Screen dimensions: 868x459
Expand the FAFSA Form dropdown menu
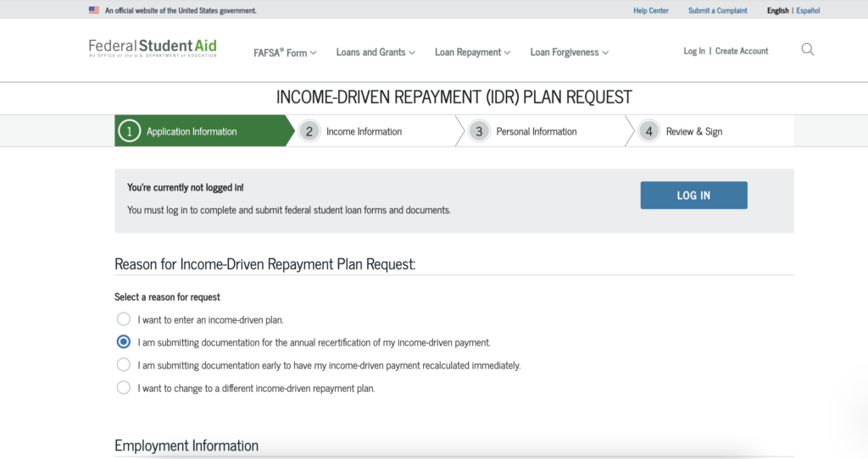[285, 53]
